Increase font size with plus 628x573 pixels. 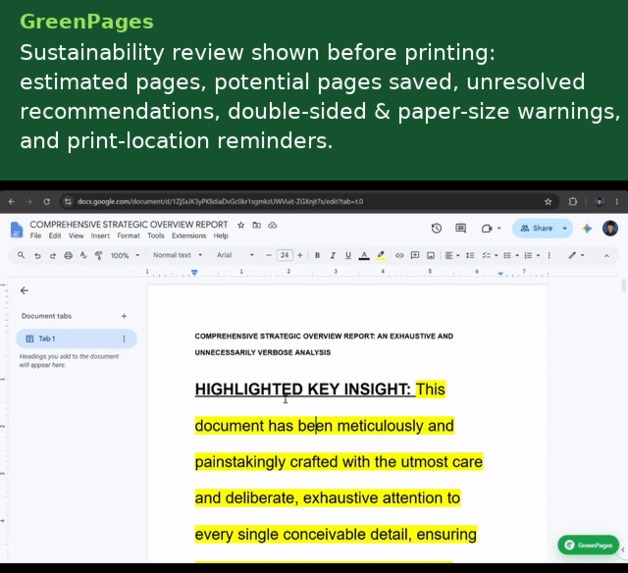tap(300, 255)
